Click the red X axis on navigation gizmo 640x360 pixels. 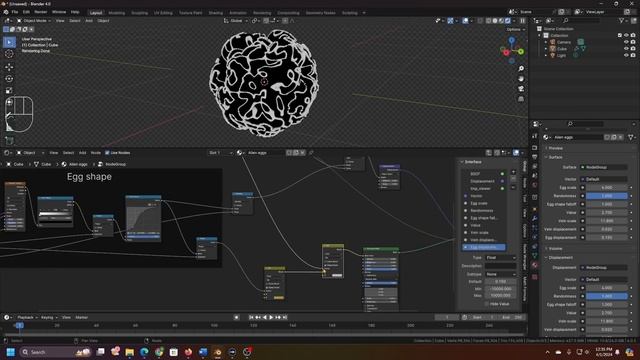point(506,53)
